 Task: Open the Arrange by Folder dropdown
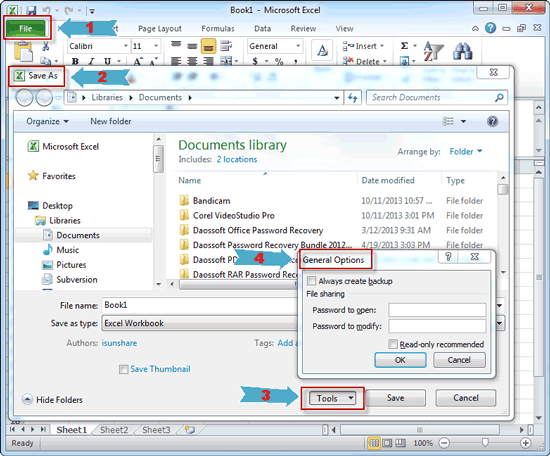pos(466,152)
